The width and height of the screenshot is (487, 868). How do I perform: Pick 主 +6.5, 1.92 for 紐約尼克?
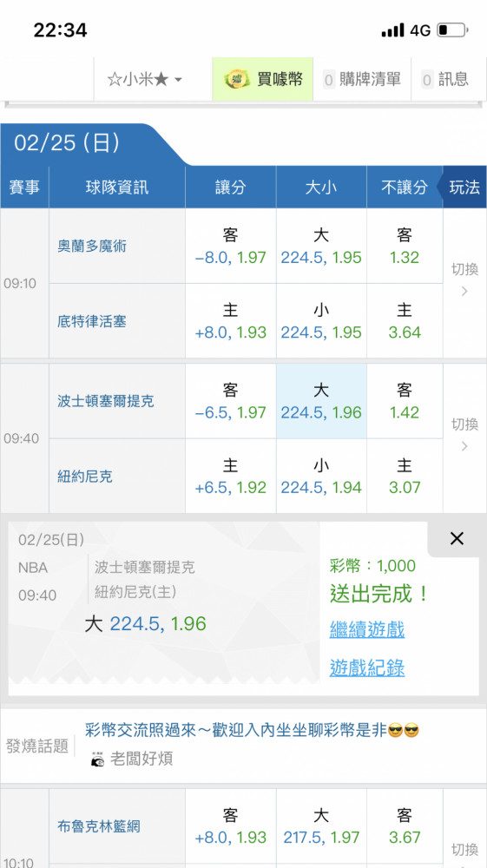230,476
